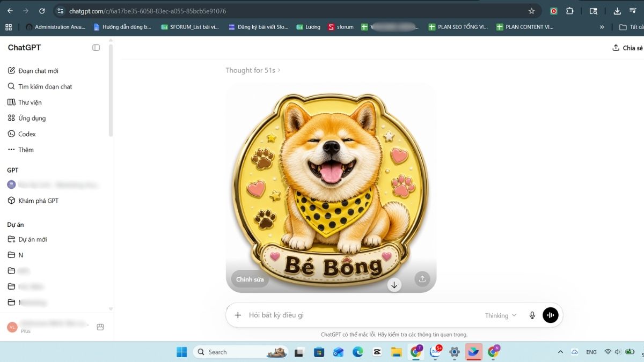Open the Thinking model dropdown

tap(501, 315)
